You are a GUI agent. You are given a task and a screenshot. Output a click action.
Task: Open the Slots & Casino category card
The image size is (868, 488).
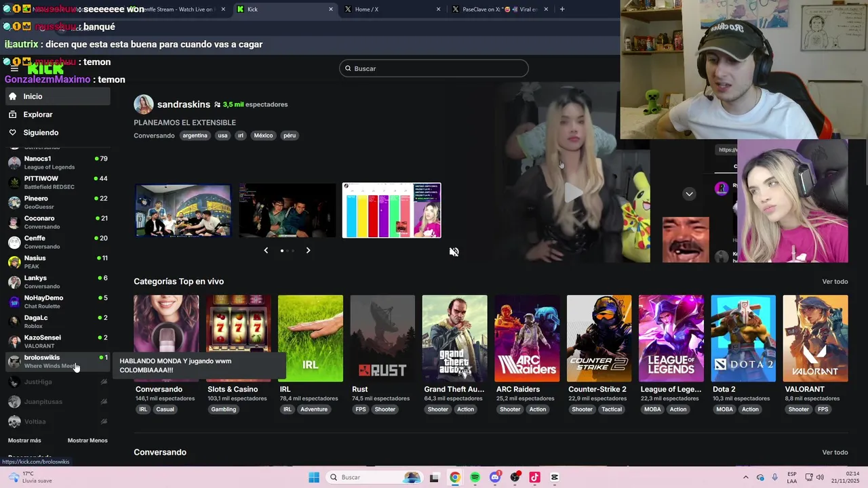[238, 338]
